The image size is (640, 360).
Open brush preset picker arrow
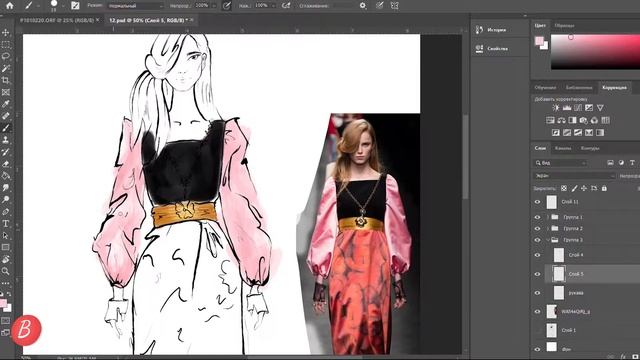[62, 6]
